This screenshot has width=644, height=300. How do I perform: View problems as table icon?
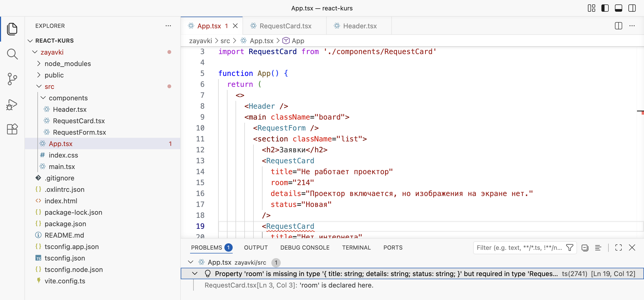pos(598,247)
